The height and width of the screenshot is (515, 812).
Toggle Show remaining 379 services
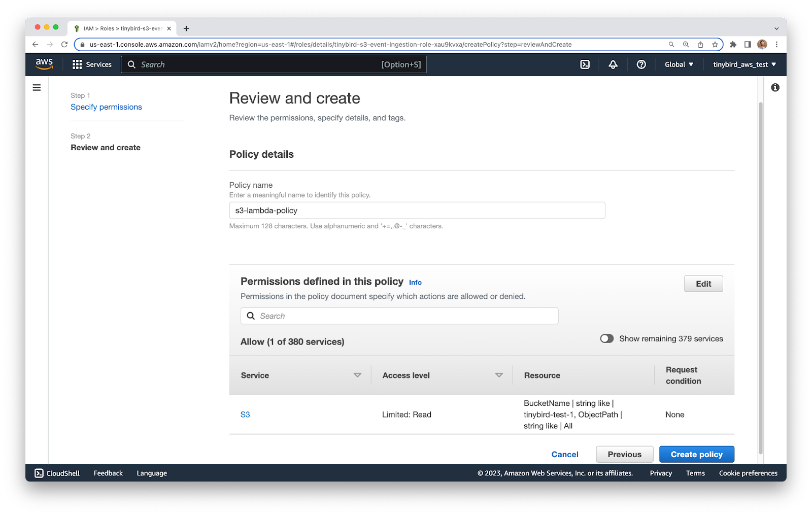click(607, 338)
